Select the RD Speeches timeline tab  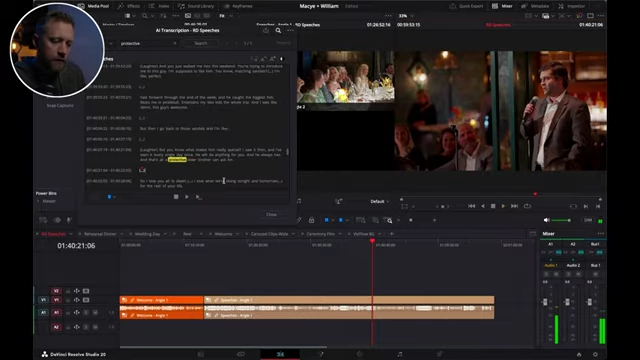(53, 234)
